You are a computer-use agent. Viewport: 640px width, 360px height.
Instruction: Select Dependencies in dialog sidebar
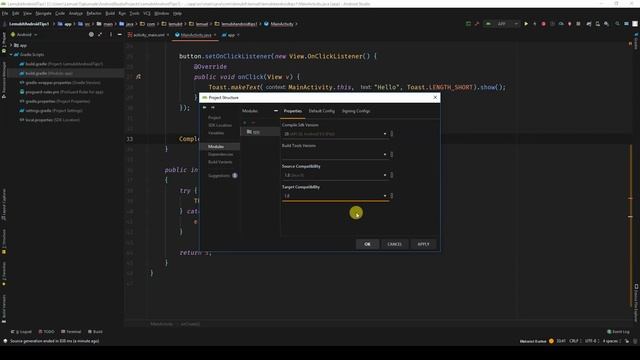point(220,154)
